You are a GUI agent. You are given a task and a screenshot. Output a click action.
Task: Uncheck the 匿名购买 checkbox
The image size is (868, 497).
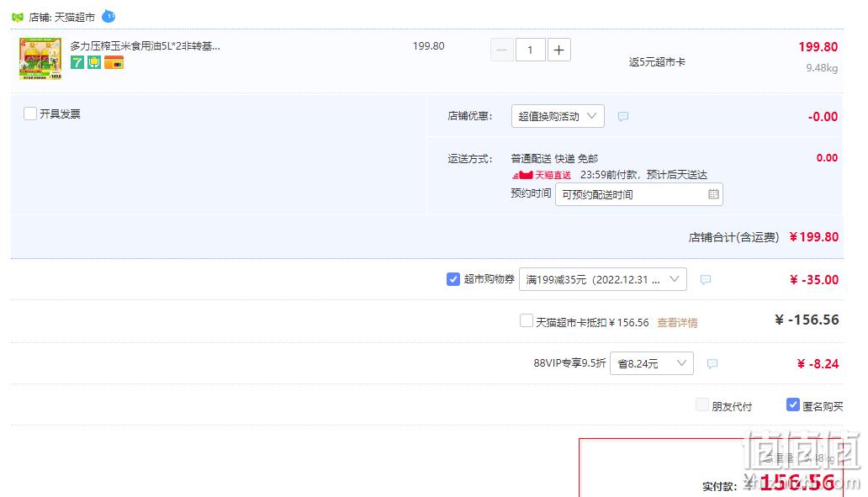[792, 405]
